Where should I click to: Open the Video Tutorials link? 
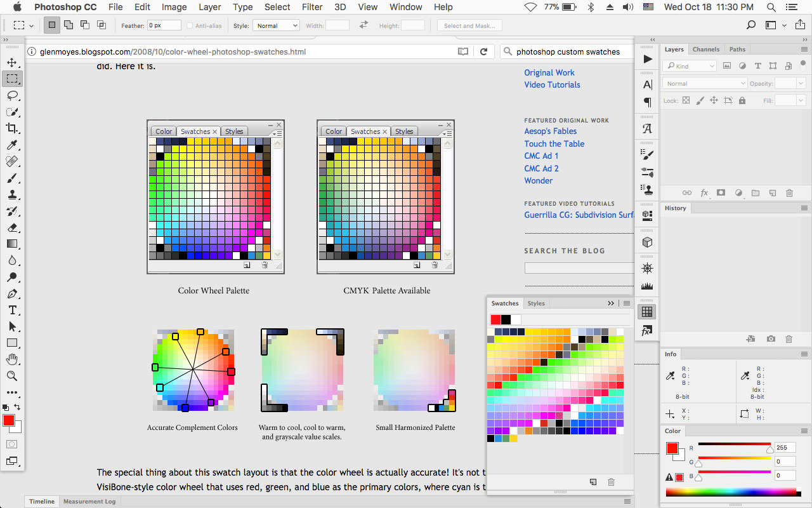click(552, 84)
